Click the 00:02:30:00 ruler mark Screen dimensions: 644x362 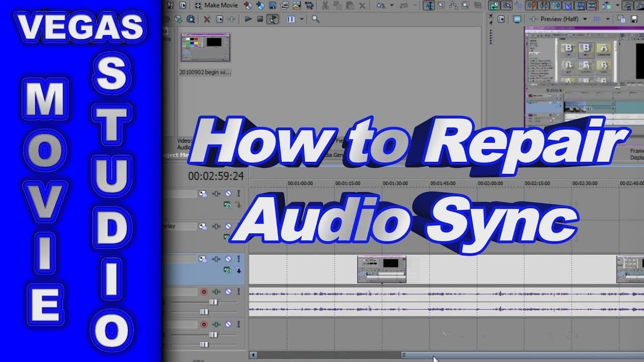click(x=585, y=184)
